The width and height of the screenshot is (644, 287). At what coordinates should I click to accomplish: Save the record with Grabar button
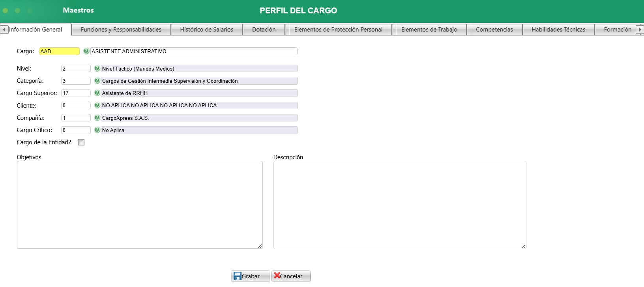(x=251, y=276)
